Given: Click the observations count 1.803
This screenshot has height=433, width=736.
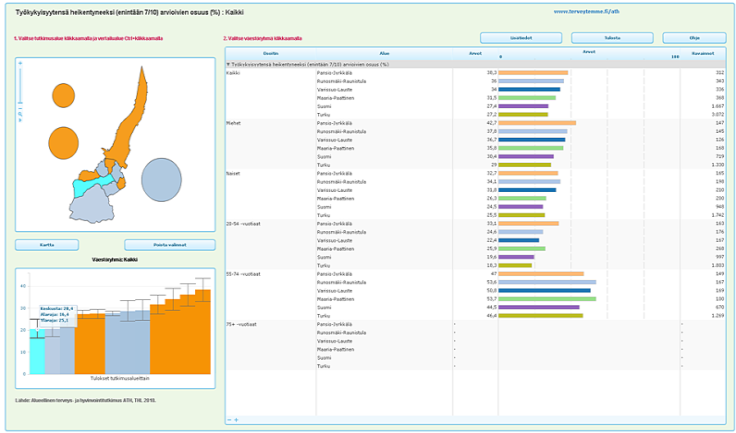Looking at the screenshot, I should pyautogui.click(x=718, y=265).
